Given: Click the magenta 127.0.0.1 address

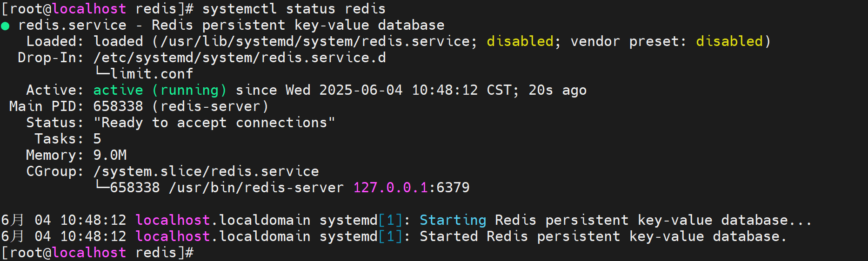Looking at the screenshot, I should click(x=390, y=188).
